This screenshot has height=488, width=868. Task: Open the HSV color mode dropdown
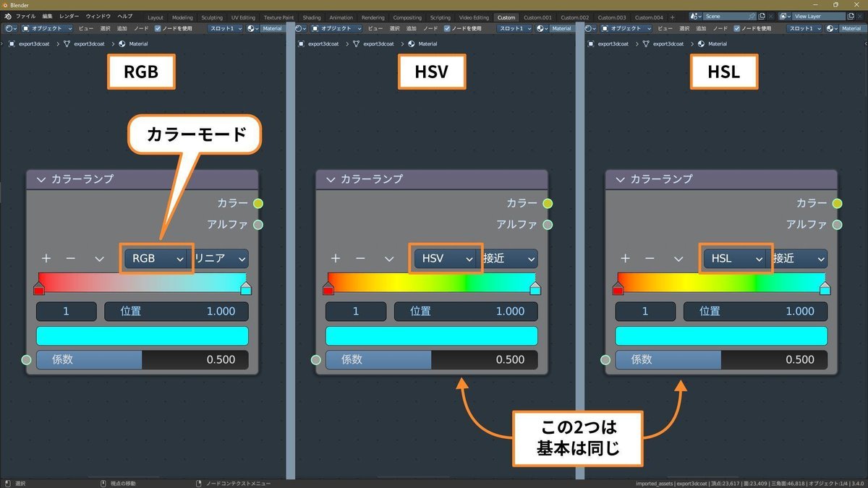[x=447, y=258]
